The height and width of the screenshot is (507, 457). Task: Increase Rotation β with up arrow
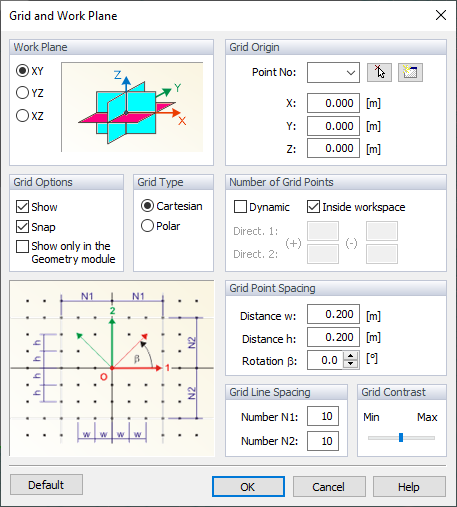(351, 356)
